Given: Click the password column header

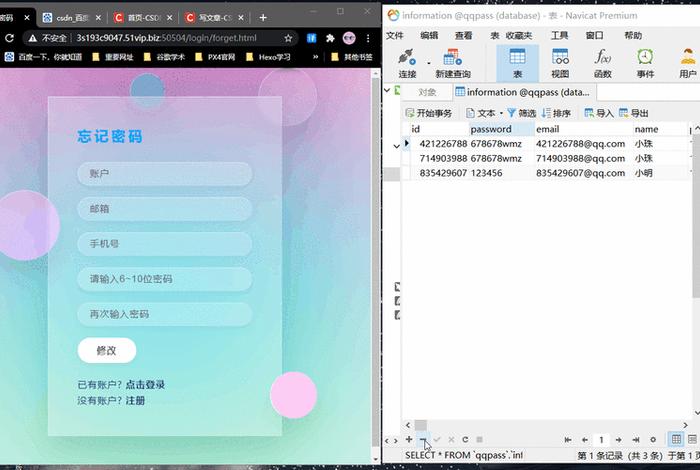Looking at the screenshot, I should (x=502, y=129).
